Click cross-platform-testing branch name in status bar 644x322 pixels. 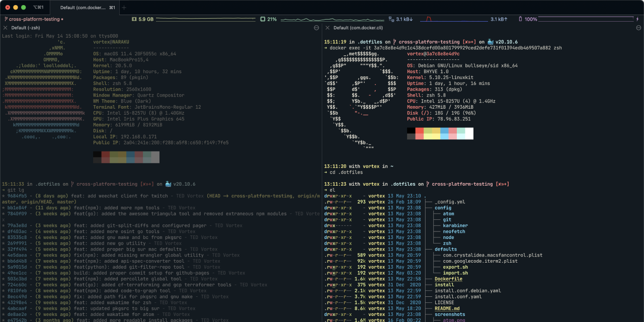(34, 19)
